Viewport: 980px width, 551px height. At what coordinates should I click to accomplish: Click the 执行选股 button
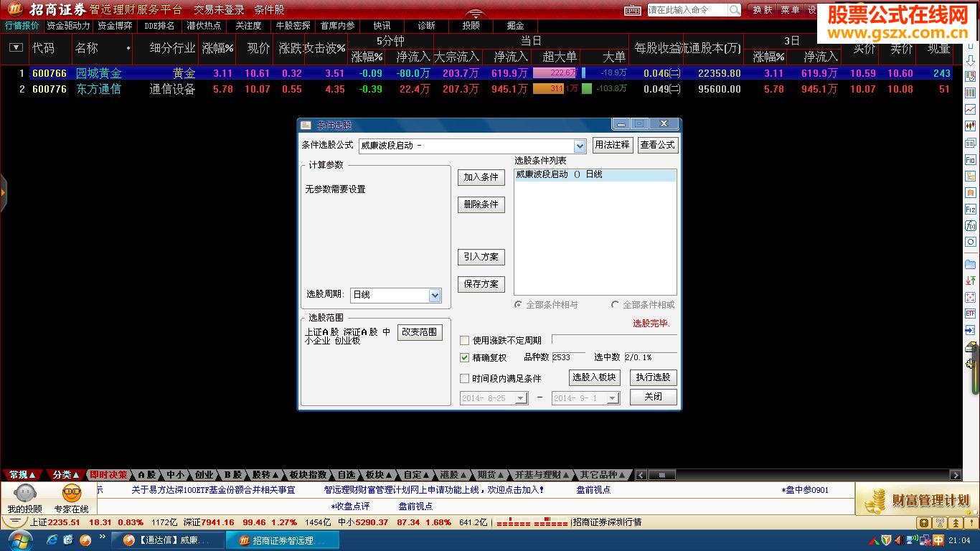point(653,377)
